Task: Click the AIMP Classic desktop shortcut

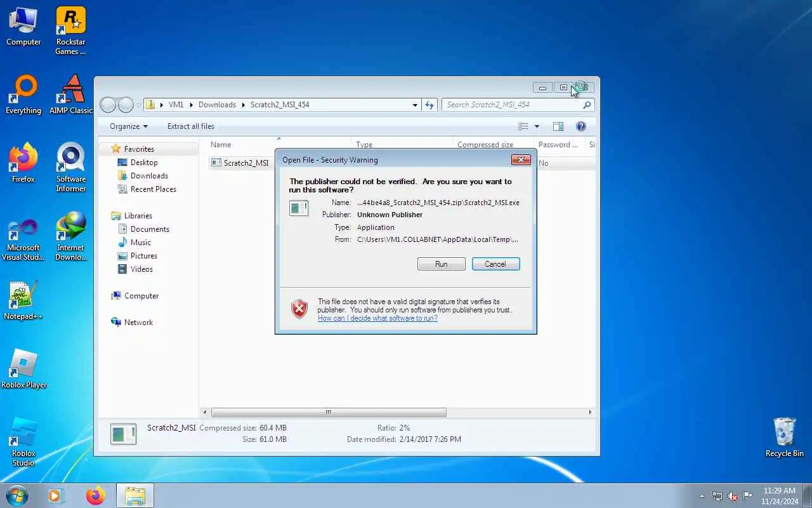Action: pyautogui.click(x=71, y=95)
